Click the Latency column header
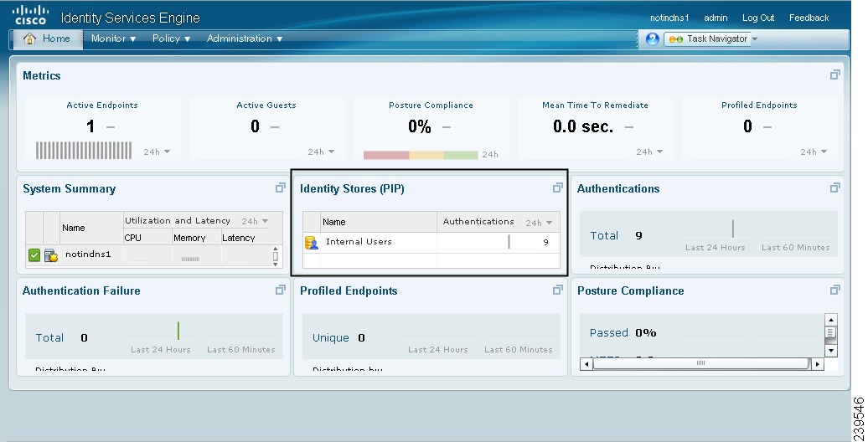Screen dimensions: 868x442 pyautogui.click(x=239, y=238)
